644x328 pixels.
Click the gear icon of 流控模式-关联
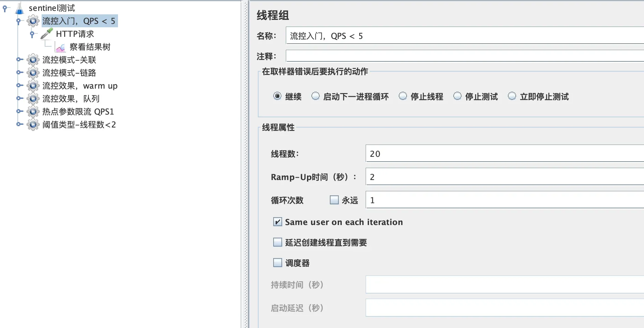pos(33,60)
